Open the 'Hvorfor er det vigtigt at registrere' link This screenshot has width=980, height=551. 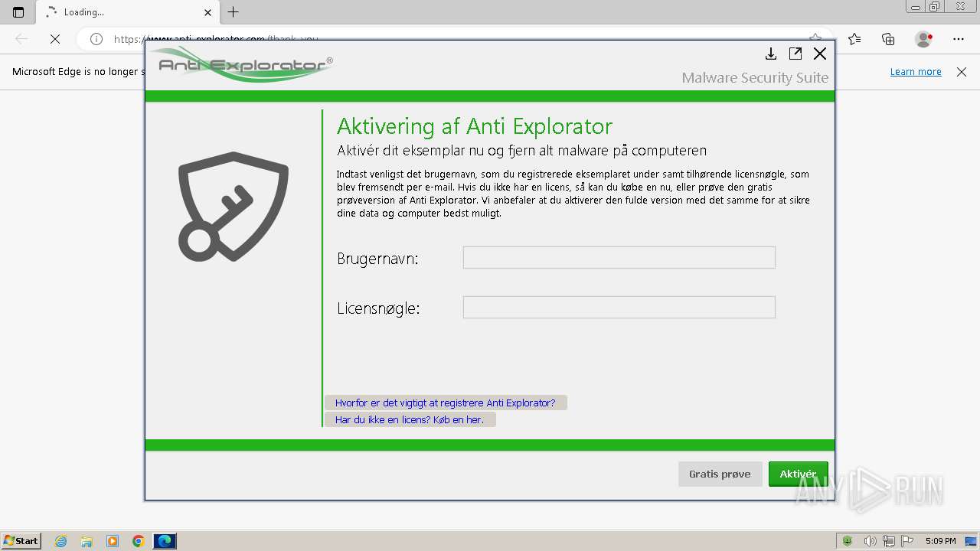tap(445, 403)
